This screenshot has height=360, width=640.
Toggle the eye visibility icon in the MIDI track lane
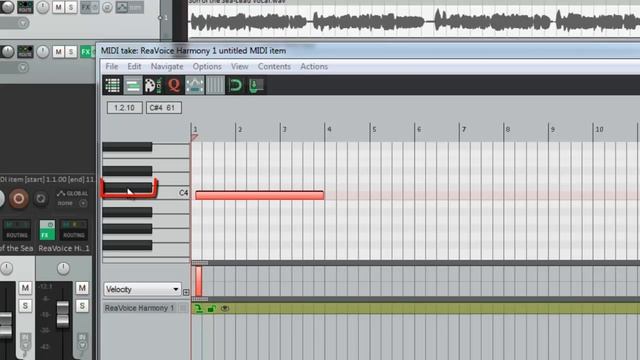pos(224,308)
